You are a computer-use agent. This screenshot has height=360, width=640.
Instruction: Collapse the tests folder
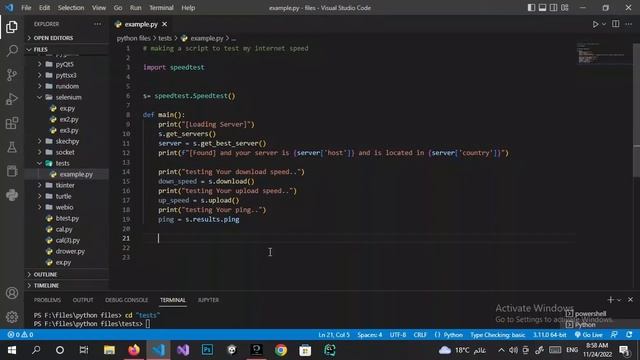point(67,163)
